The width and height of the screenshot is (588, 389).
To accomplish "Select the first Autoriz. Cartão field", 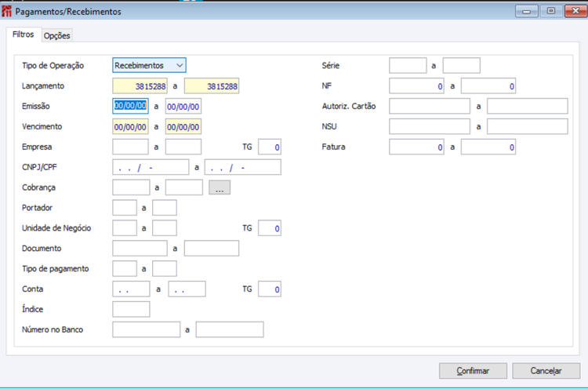I will (430, 106).
